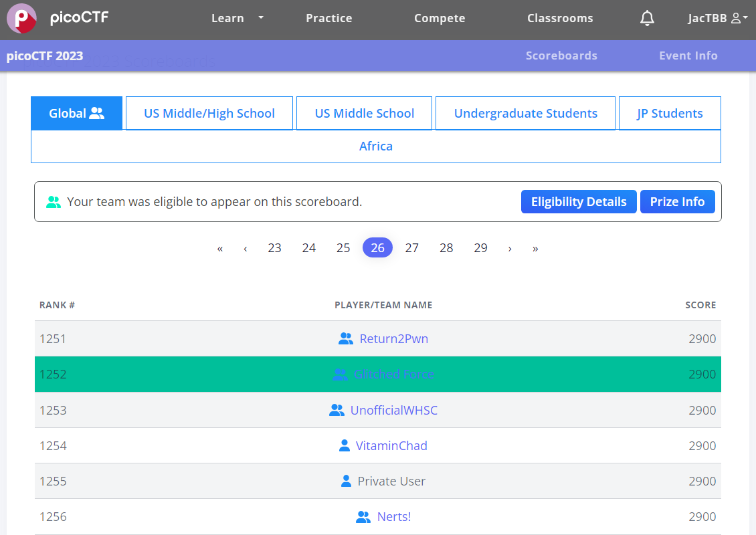Go to the next scoreboard page

(x=510, y=248)
